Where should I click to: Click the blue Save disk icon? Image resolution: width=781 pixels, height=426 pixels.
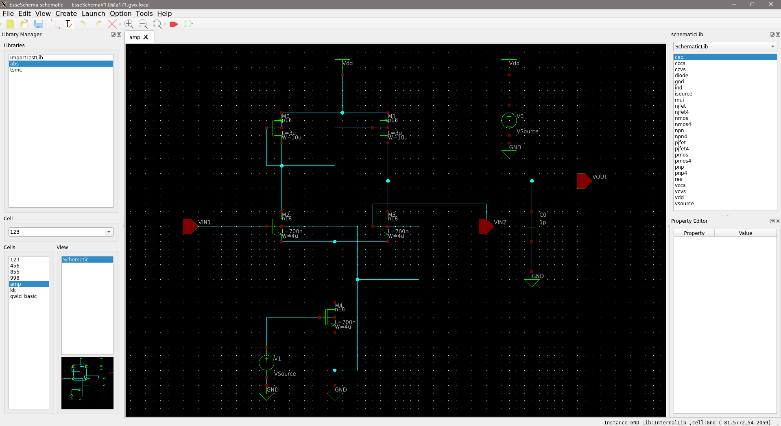(x=38, y=23)
